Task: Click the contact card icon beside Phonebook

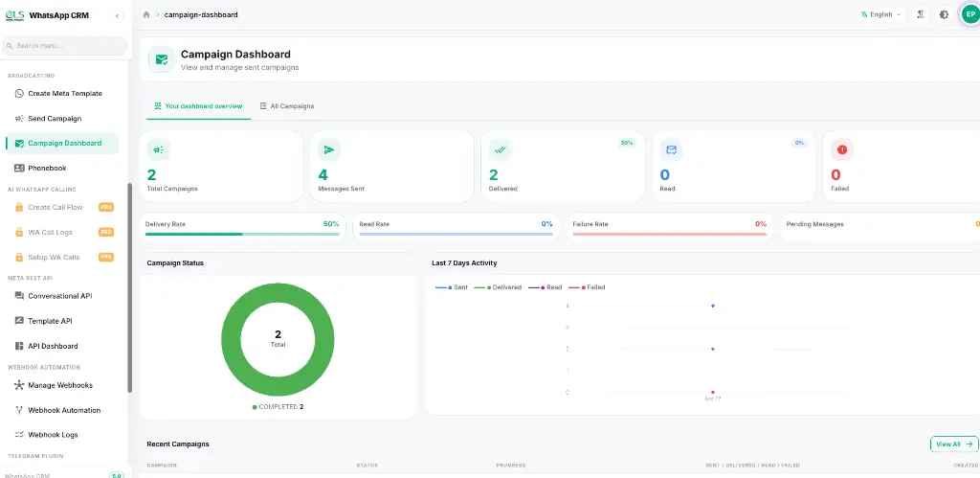Action: click(x=19, y=168)
